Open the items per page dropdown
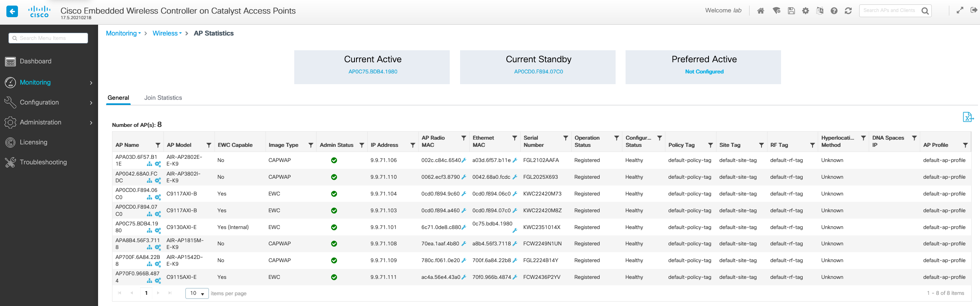Screen dimensions: 980x306 tap(197, 293)
